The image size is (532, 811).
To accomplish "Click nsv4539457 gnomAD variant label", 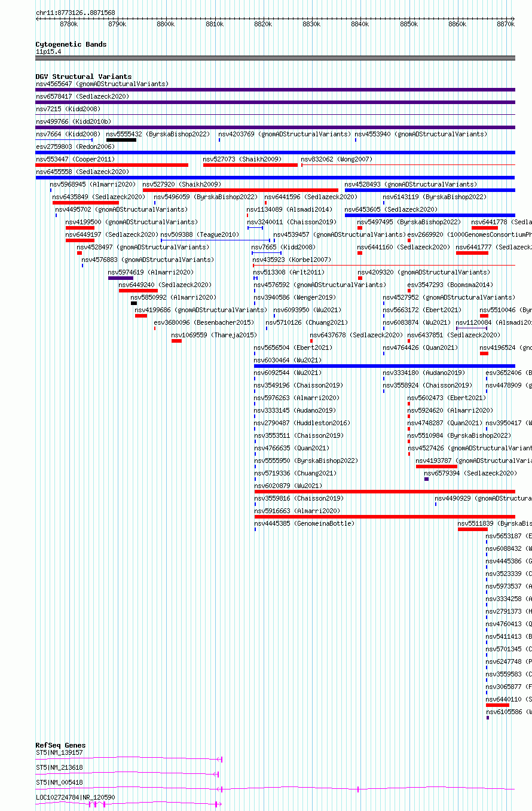I will click(x=340, y=234).
